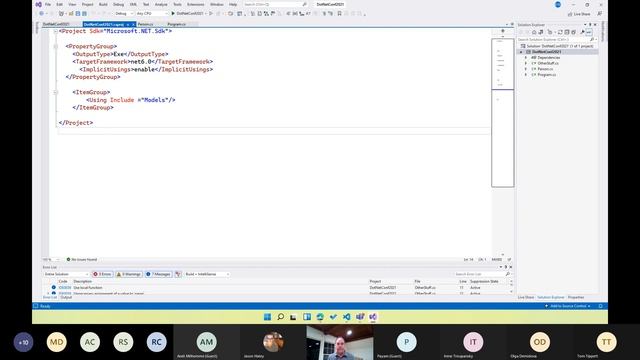Open the Build menu
This screenshot has height=360, width=640.
tap(103, 4)
